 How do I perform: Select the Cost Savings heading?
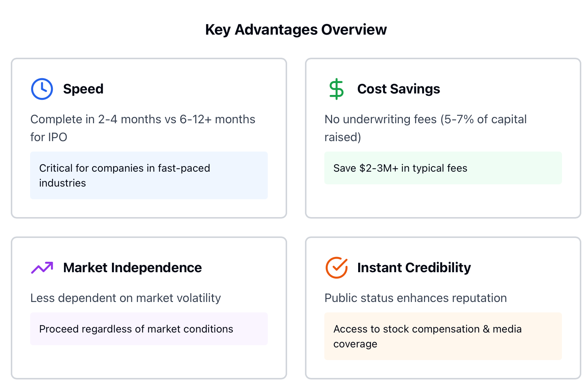pos(399,89)
